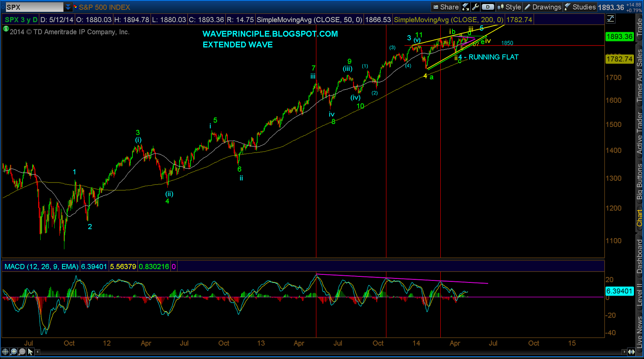
Task: Open the Active Trader side tab
Action: [x=640, y=133]
